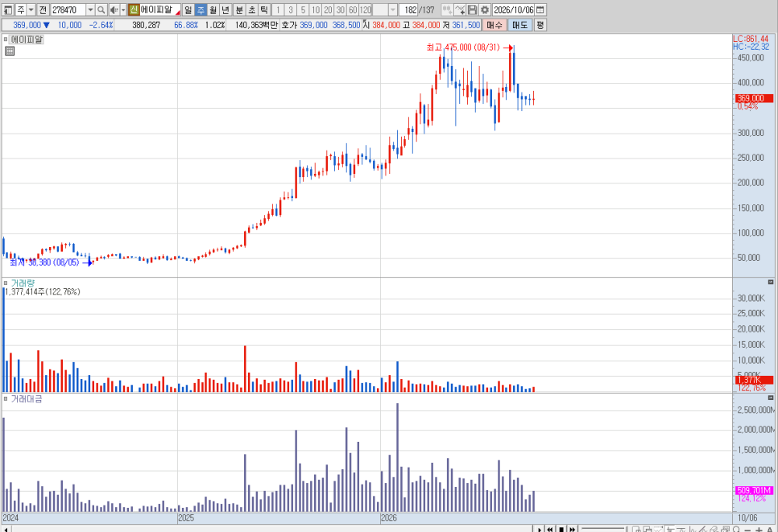This screenshot has height=532, width=778.
Task: Click the fast-forward playback button
Action: (572, 529)
